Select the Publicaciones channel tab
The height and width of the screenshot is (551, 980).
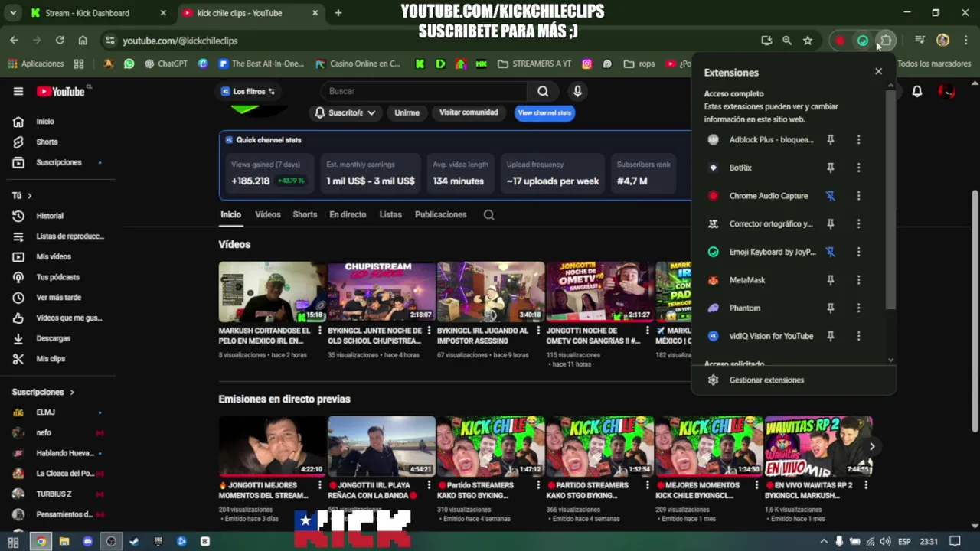tap(440, 215)
